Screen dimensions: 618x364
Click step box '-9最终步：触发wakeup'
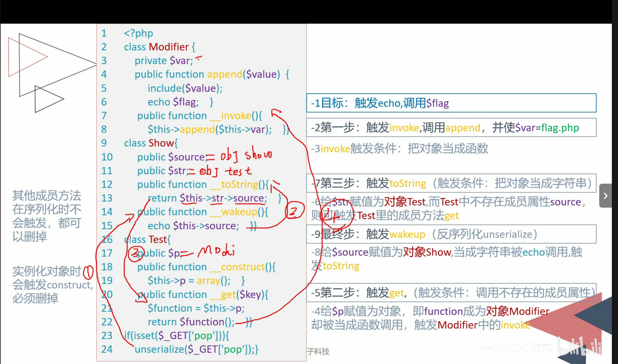point(451,234)
